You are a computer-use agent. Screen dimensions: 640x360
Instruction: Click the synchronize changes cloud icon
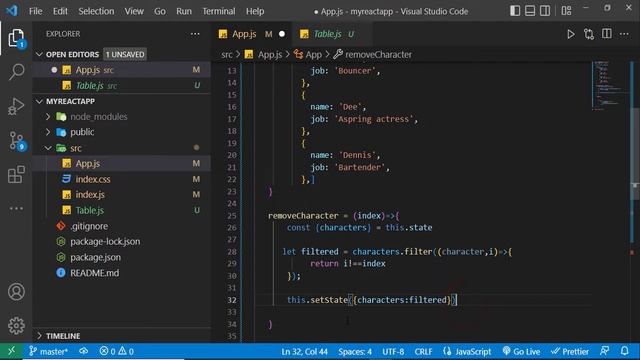pos(84,351)
